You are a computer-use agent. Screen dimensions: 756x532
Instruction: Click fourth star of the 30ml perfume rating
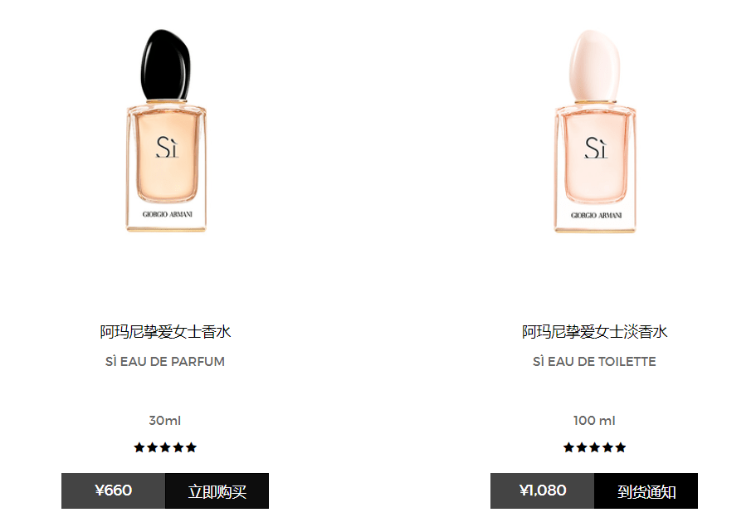coord(178,447)
